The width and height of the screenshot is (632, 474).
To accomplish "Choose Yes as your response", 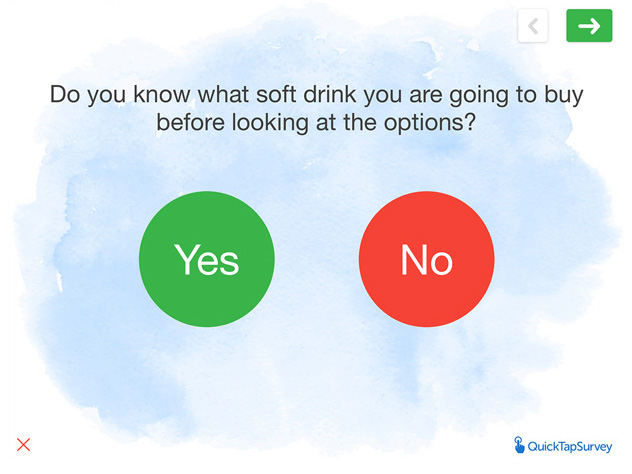I will (x=207, y=259).
